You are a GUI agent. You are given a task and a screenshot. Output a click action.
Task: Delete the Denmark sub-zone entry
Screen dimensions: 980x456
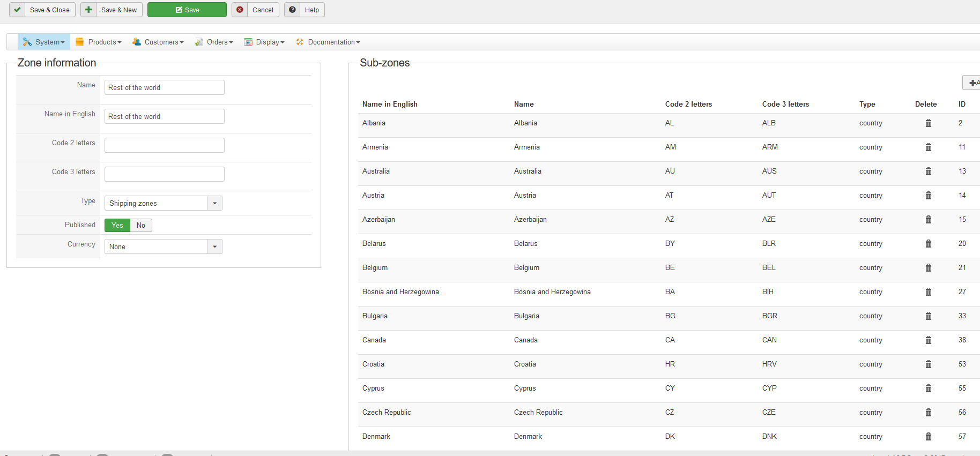tap(928, 437)
